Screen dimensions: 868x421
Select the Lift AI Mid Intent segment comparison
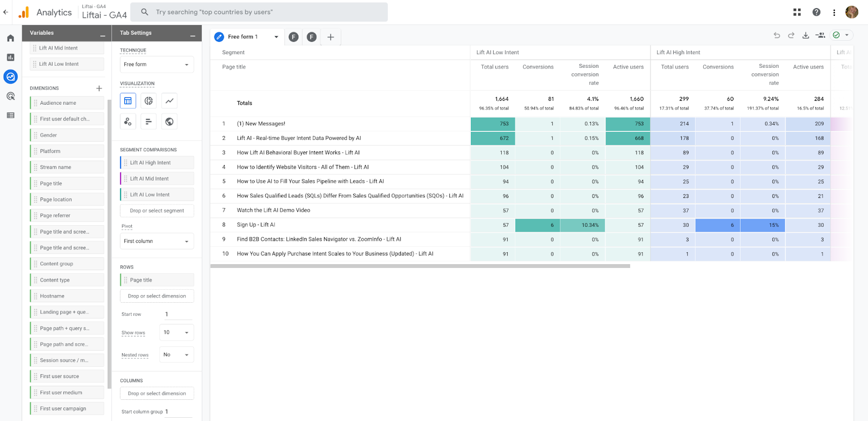tap(157, 178)
